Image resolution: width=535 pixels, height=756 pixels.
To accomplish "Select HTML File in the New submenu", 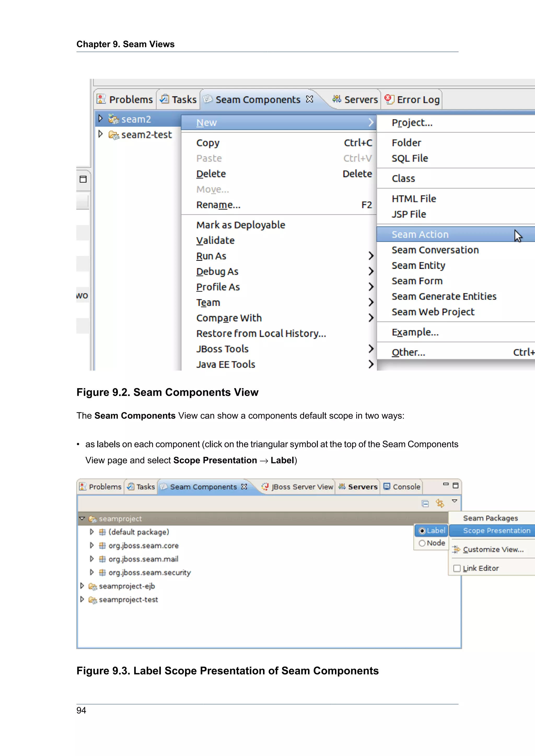I will (x=456, y=199).
